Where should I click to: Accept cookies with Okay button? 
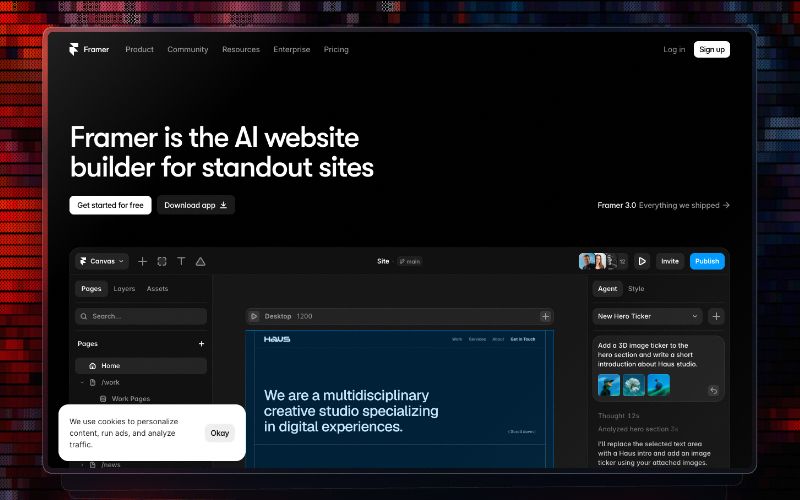pyautogui.click(x=219, y=433)
